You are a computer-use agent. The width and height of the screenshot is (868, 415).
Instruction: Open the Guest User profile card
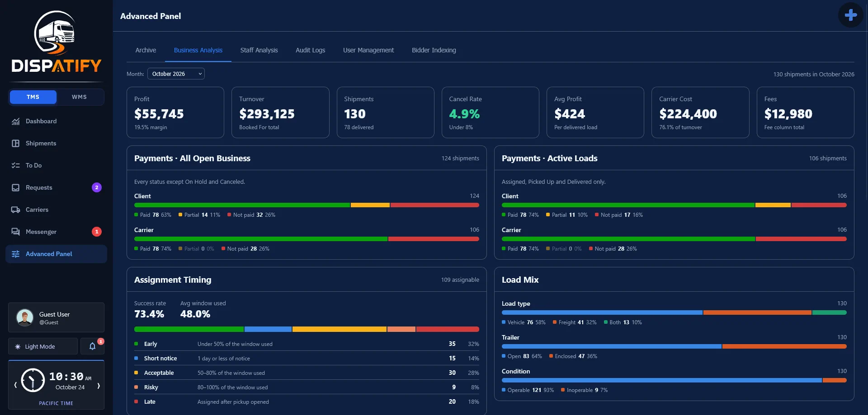pos(56,317)
